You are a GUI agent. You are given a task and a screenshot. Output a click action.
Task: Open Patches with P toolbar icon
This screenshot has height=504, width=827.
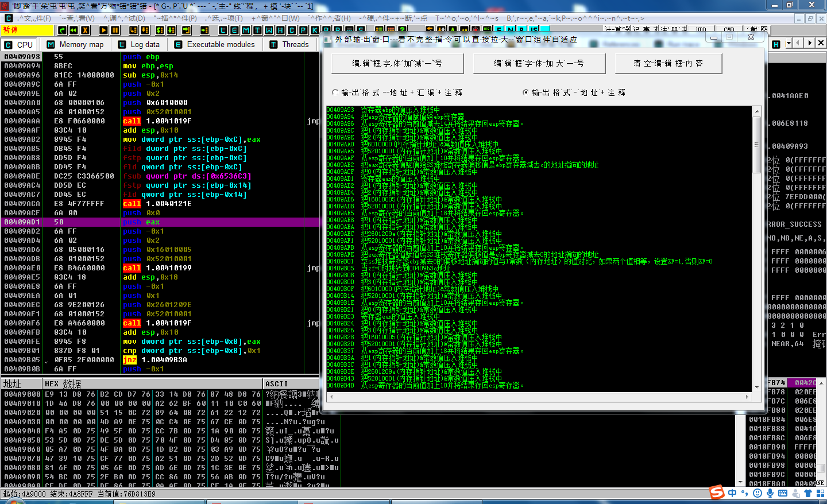pos(303,30)
